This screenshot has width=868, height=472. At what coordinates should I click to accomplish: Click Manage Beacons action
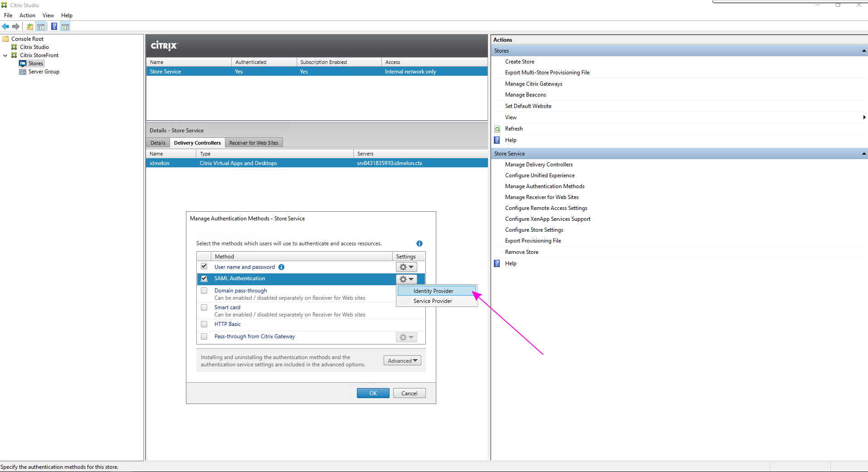pyautogui.click(x=526, y=95)
